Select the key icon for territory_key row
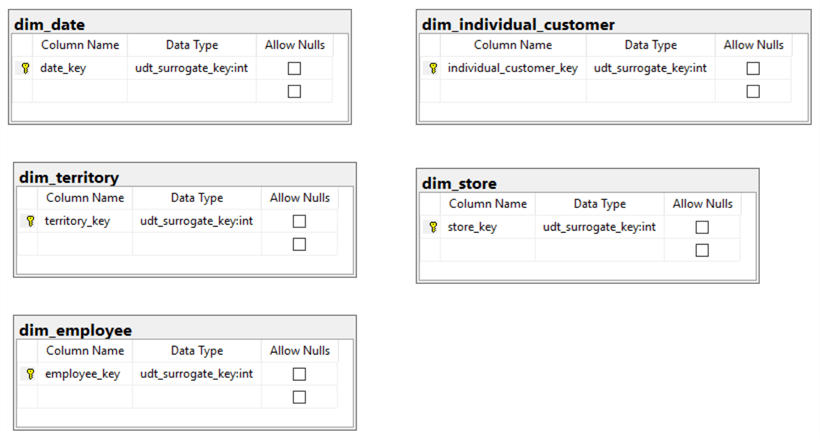Image resolution: width=820 pixels, height=440 pixels. click(x=29, y=221)
